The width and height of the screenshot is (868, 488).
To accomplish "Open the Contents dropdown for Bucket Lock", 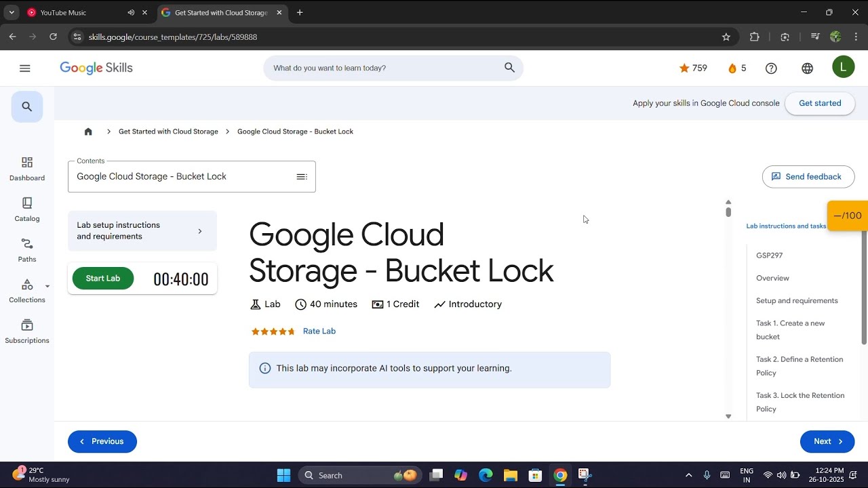I will coord(192,176).
